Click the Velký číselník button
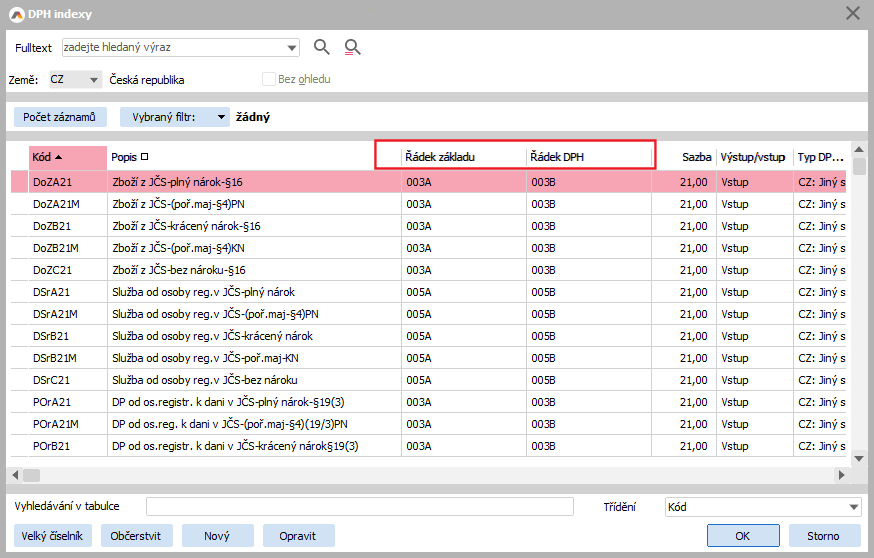Image resolution: width=874 pixels, height=558 pixels. (x=51, y=536)
